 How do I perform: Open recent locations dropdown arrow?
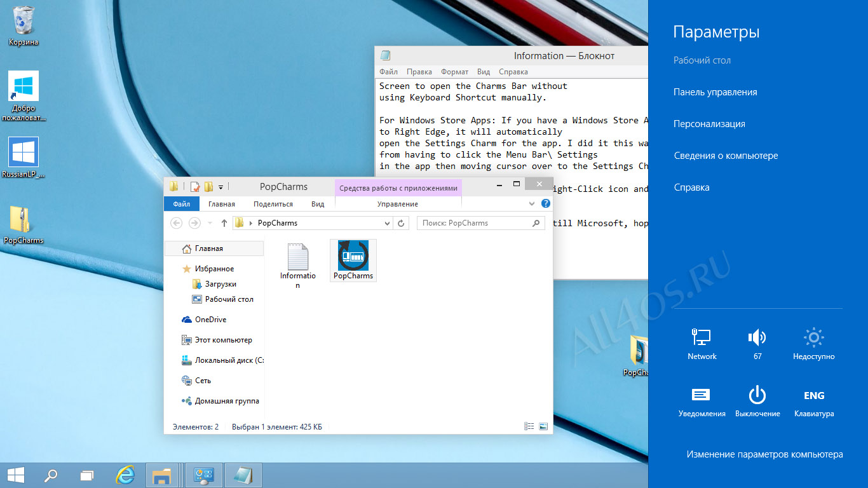210,223
